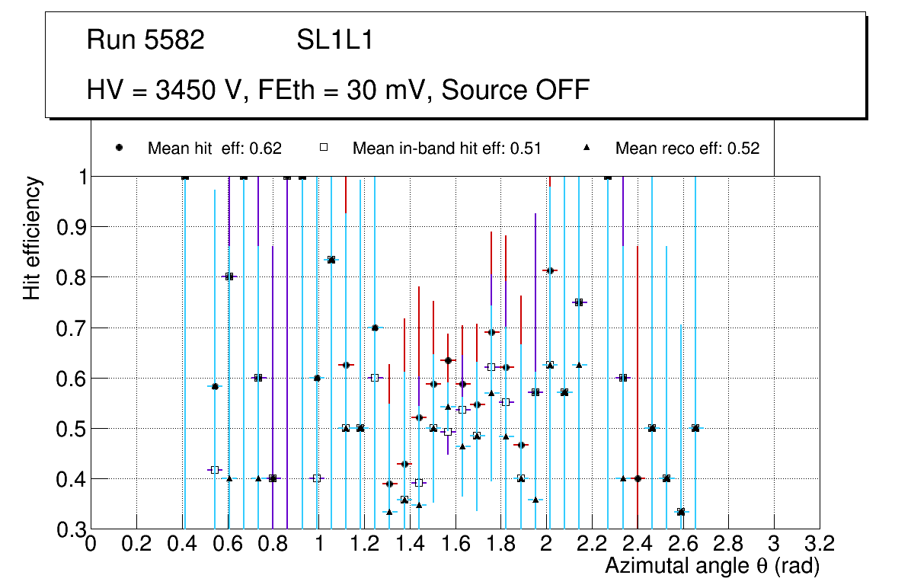The width and height of the screenshot is (911, 588).
Task: Click the 0.9 tick label on y-axis
Action: pyautogui.click(x=71, y=227)
